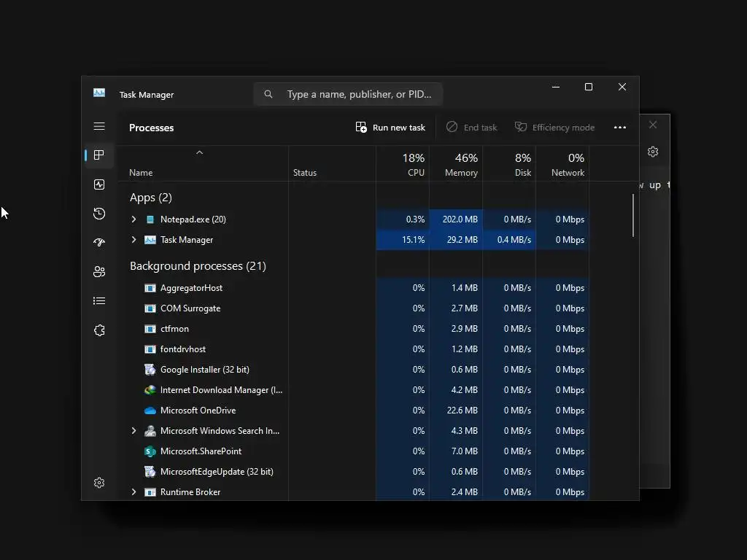The height and width of the screenshot is (560, 747).
Task: Open Task Manager settings gear
Action: point(99,483)
